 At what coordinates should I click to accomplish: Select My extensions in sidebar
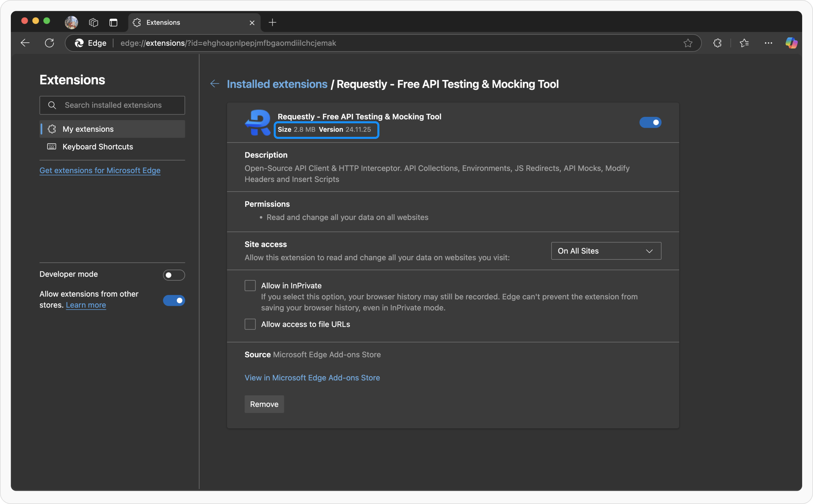(88, 129)
